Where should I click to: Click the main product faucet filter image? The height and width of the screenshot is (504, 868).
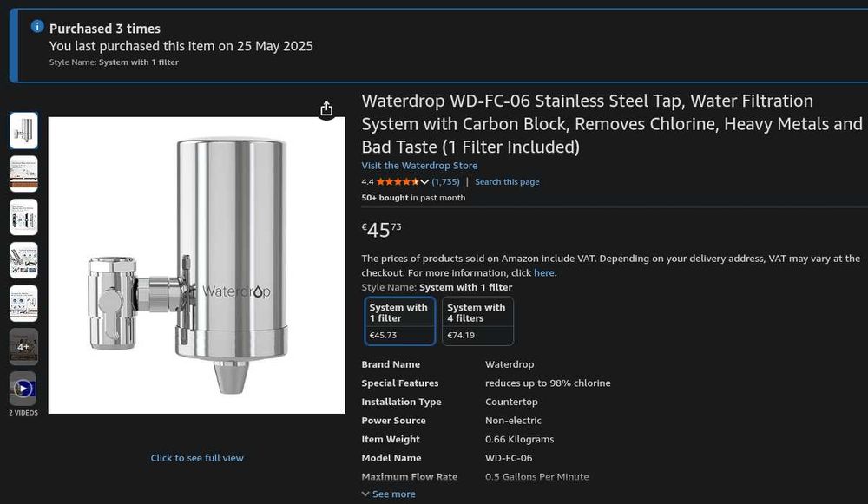click(197, 265)
